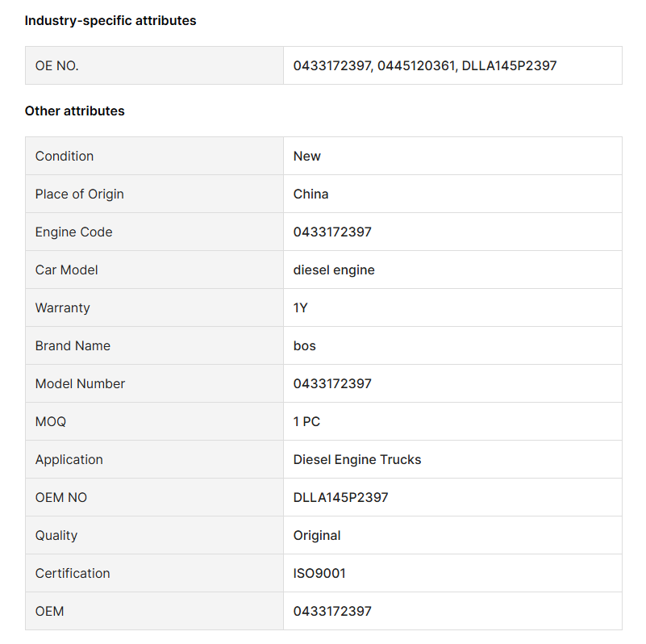Select the diesel engine Car Model value
The image size is (646, 644).
point(334,270)
